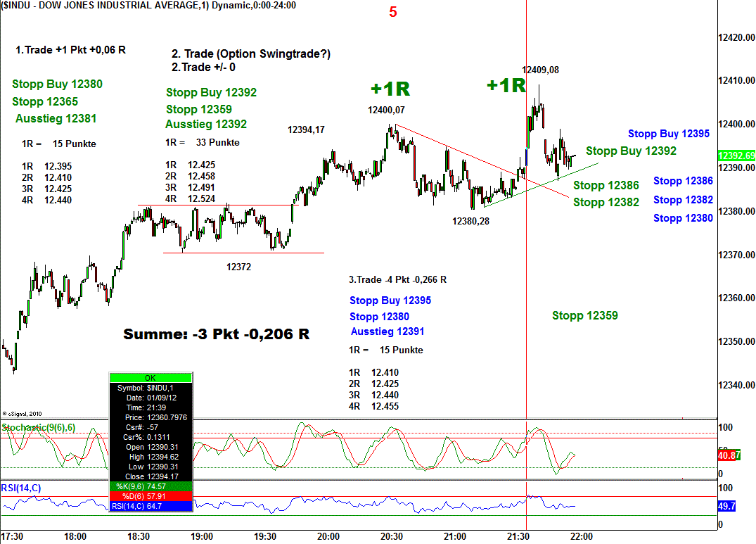Select the red %D(6) row in data window

pyautogui.click(x=150, y=496)
